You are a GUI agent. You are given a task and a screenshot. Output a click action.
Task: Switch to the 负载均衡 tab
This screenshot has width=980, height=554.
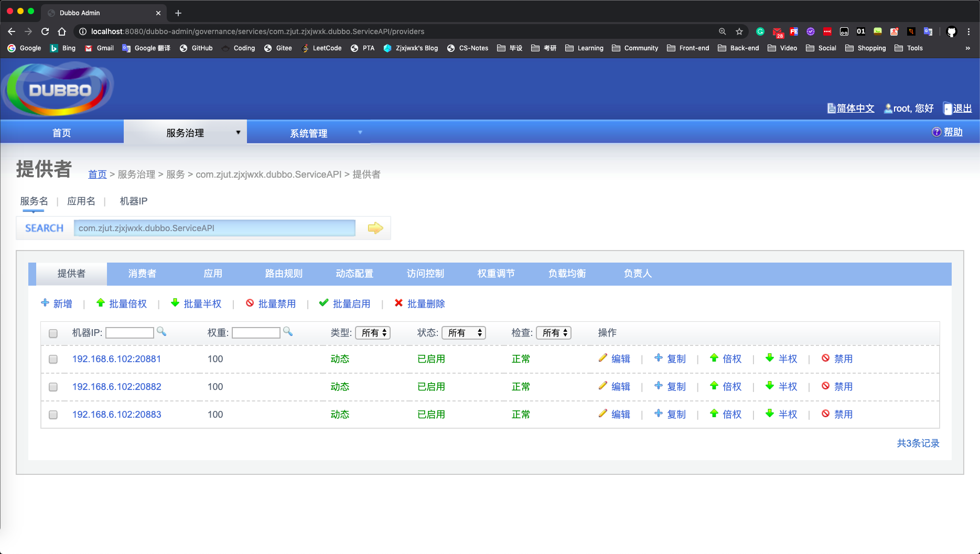click(x=567, y=274)
